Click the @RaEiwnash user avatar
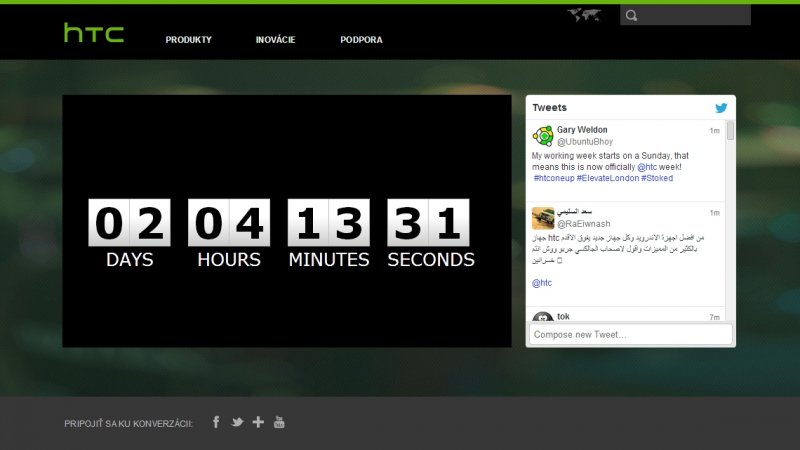 (x=543, y=217)
